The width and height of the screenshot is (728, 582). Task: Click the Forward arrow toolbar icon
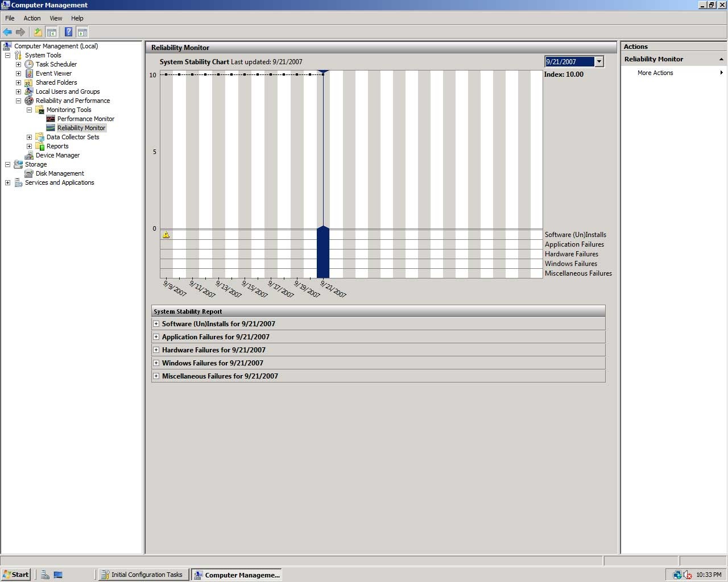(20, 32)
